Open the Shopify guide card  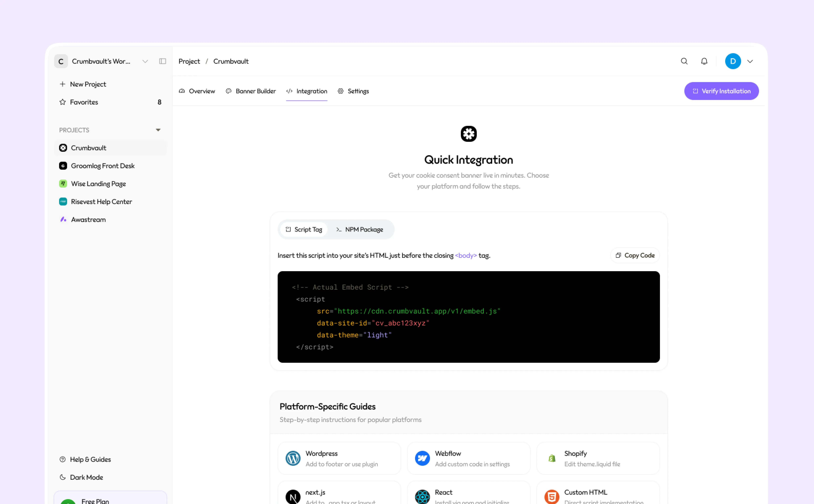click(x=598, y=458)
